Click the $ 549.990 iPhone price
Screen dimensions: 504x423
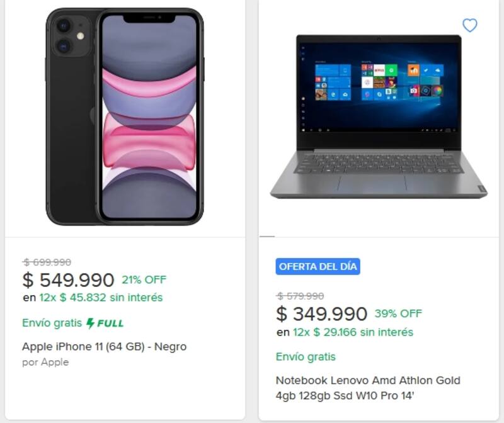coord(68,280)
